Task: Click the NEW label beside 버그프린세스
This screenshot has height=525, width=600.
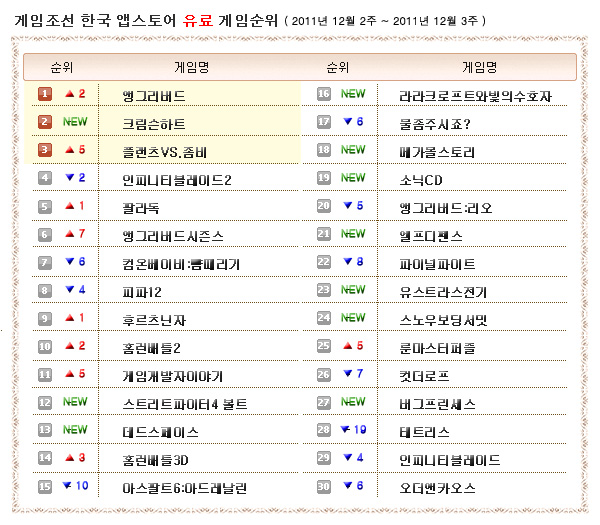Action: tap(353, 402)
